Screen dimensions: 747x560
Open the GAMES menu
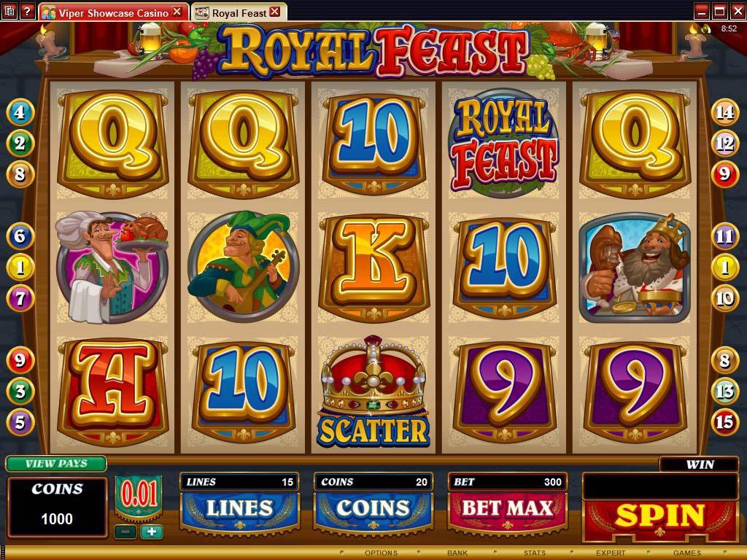coord(687,553)
